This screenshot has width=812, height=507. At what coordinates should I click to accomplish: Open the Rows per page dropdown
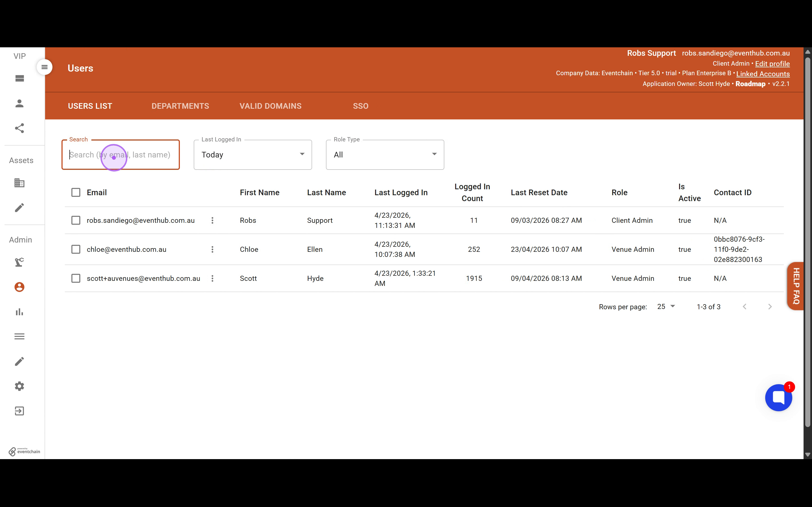(x=666, y=306)
